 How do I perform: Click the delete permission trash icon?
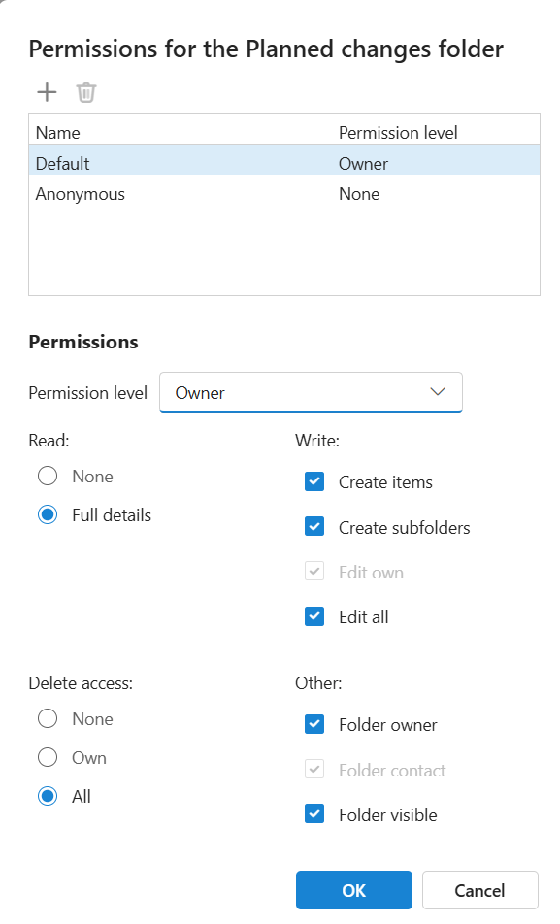pos(85,91)
